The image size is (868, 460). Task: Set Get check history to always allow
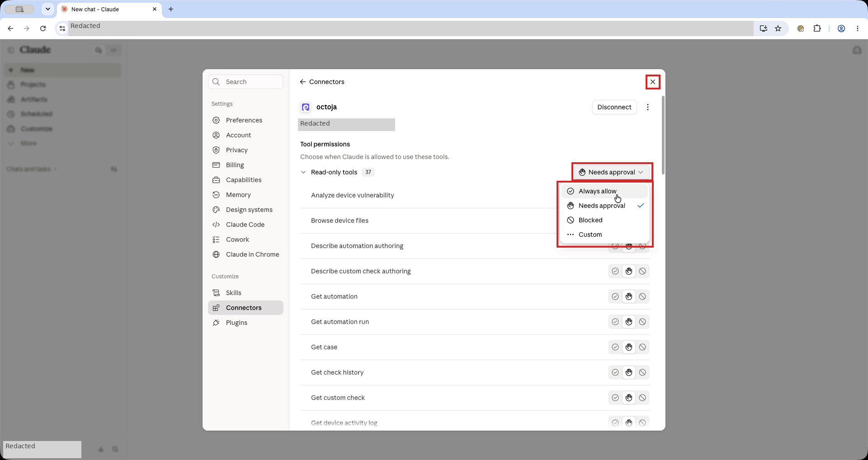[615, 372]
